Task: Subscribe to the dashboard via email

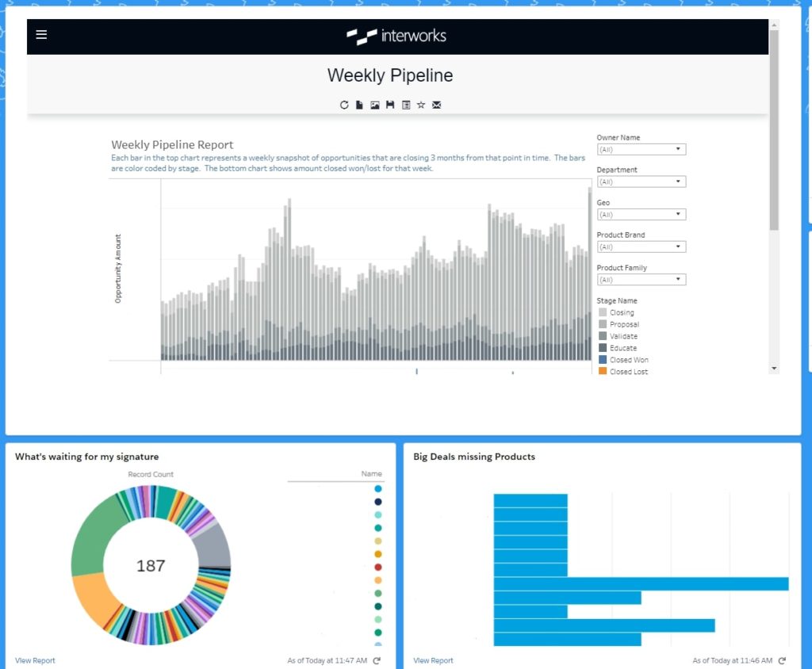Action: coord(436,104)
